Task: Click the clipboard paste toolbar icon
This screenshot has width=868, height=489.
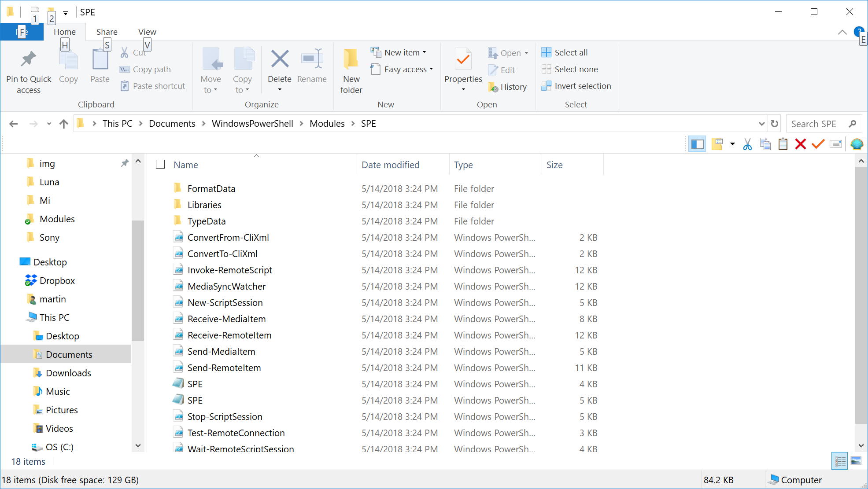Action: (783, 144)
